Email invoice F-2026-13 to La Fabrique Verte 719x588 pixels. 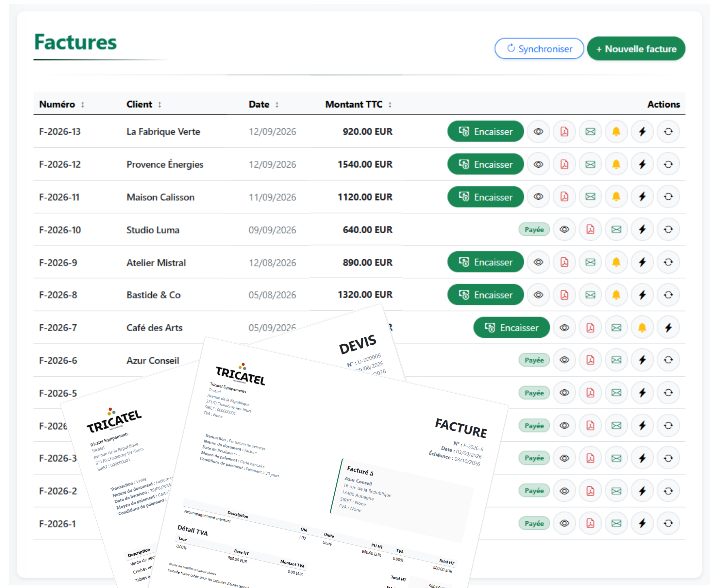click(590, 131)
